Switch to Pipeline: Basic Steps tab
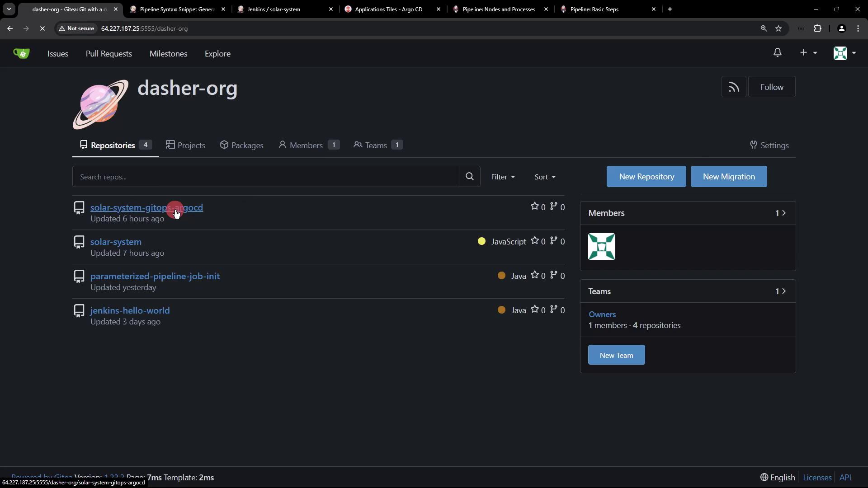 point(608,9)
